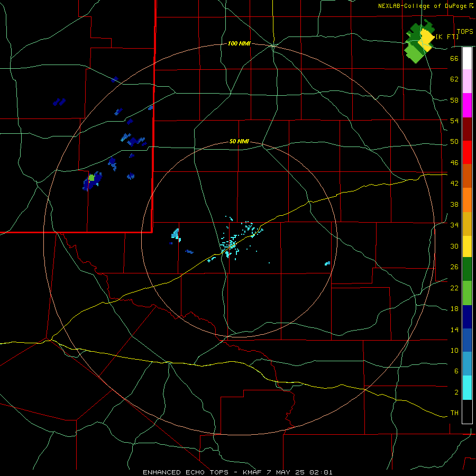
Task: Click the legend value '34'
Action: coord(454,225)
